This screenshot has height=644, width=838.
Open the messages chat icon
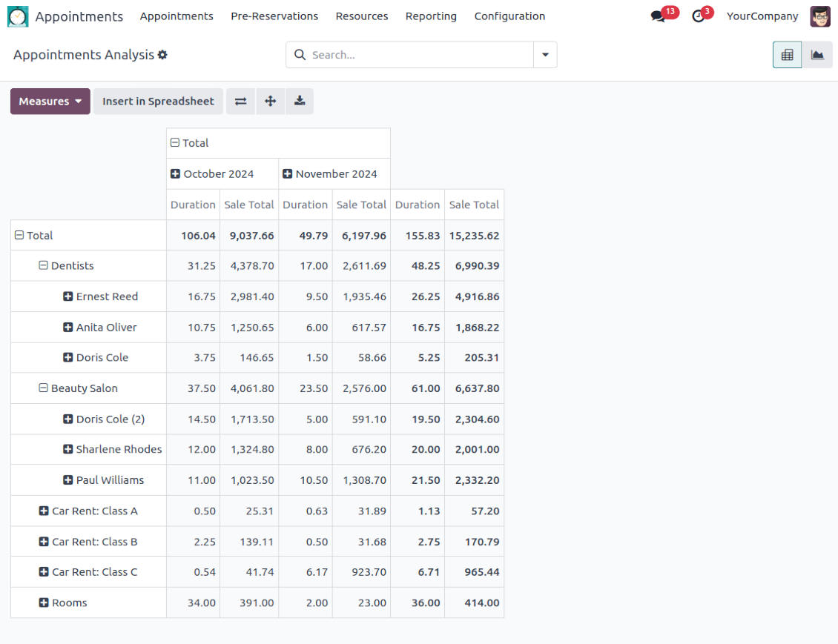[x=658, y=16]
